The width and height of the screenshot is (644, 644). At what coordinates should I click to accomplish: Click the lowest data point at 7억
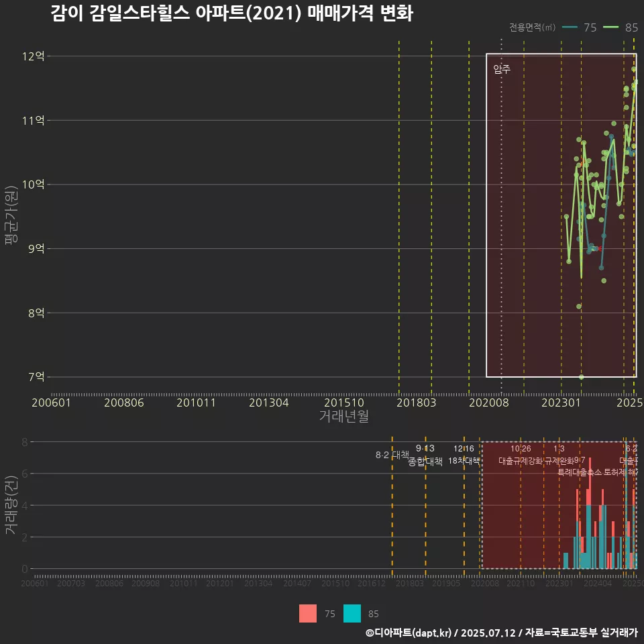pyautogui.click(x=581, y=377)
